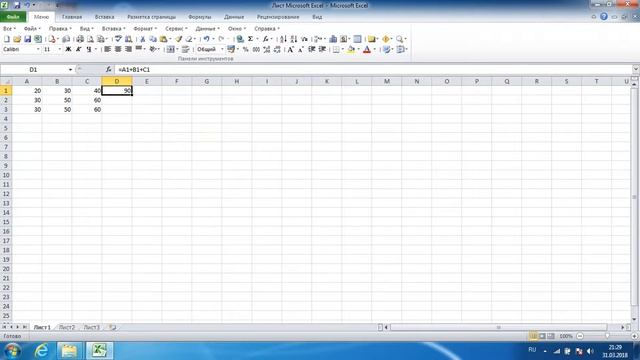Adjust the zoom slider handle
Image resolution: width=640 pixels, height=360 pixels.
coord(607,336)
